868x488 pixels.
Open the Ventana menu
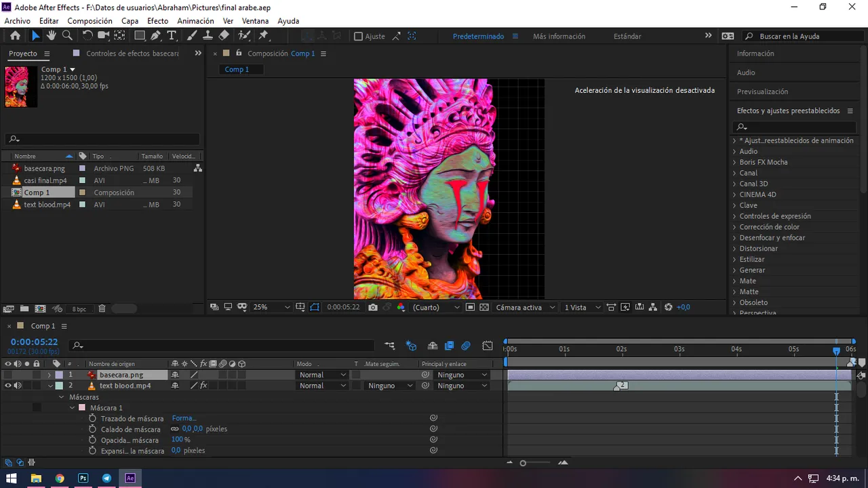[x=255, y=21]
